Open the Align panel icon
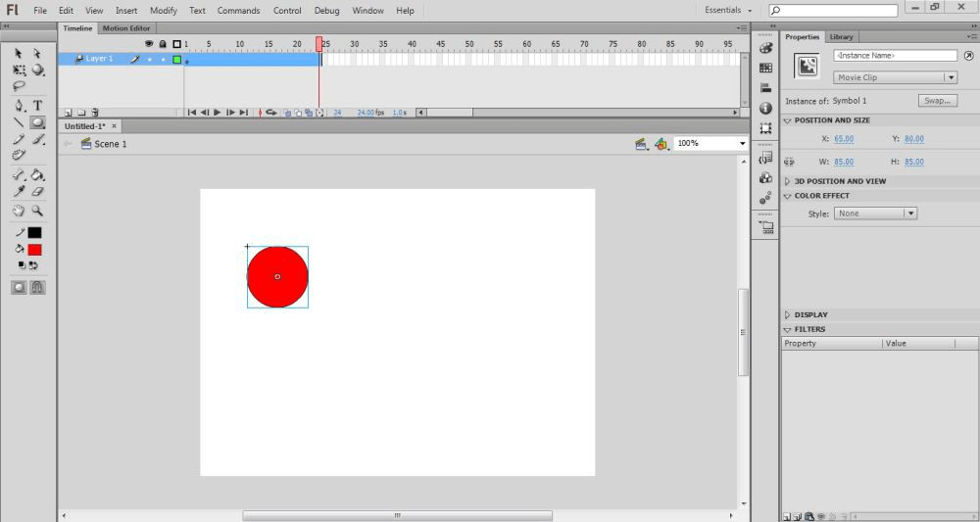The height and width of the screenshot is (522, 980). 765,88
